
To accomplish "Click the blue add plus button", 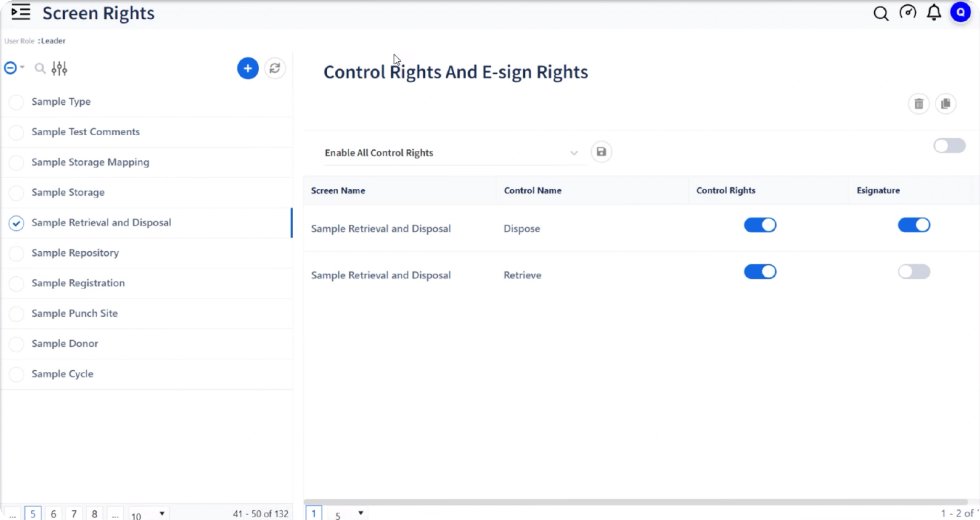I will 248,68.
